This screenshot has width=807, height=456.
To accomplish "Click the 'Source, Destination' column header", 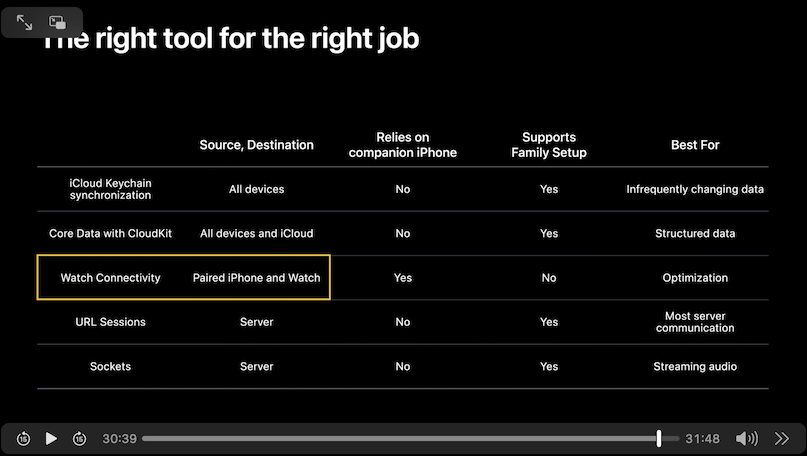I will (256, 145).
